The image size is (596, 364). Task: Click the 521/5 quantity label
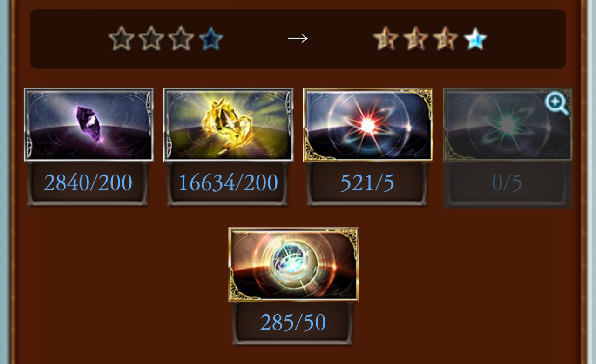coord(367,183)
